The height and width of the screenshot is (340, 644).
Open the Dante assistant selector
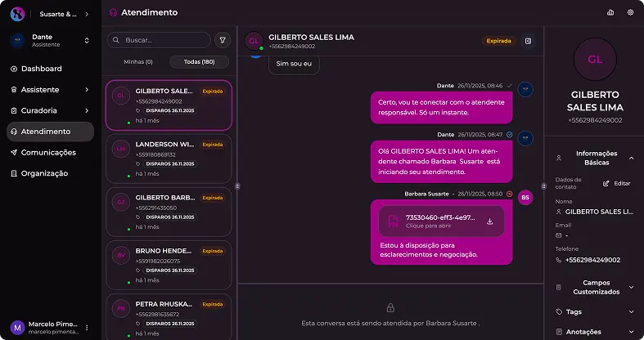tap(51, 40)
